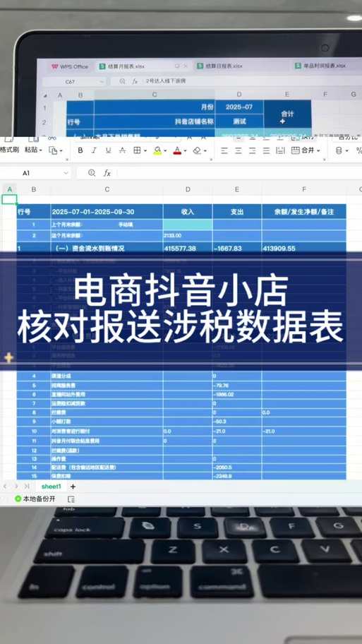Click the currency number format icon
The height and width of the screenshot is (644, 362).
[x=339, y=150]
